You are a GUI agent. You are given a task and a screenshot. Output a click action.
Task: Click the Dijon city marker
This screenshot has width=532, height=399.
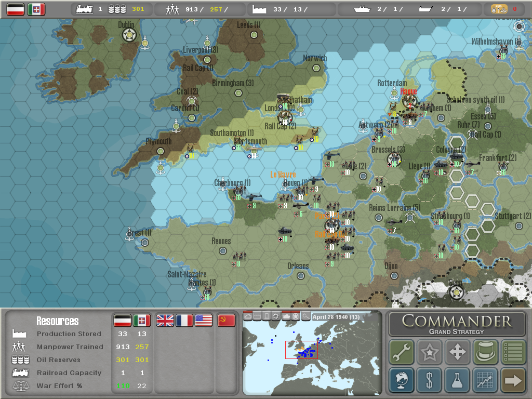click(394, 276)
